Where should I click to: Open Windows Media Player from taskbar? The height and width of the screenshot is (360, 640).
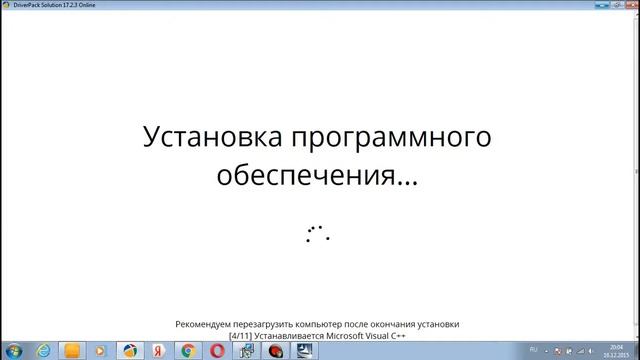(100, 351)
